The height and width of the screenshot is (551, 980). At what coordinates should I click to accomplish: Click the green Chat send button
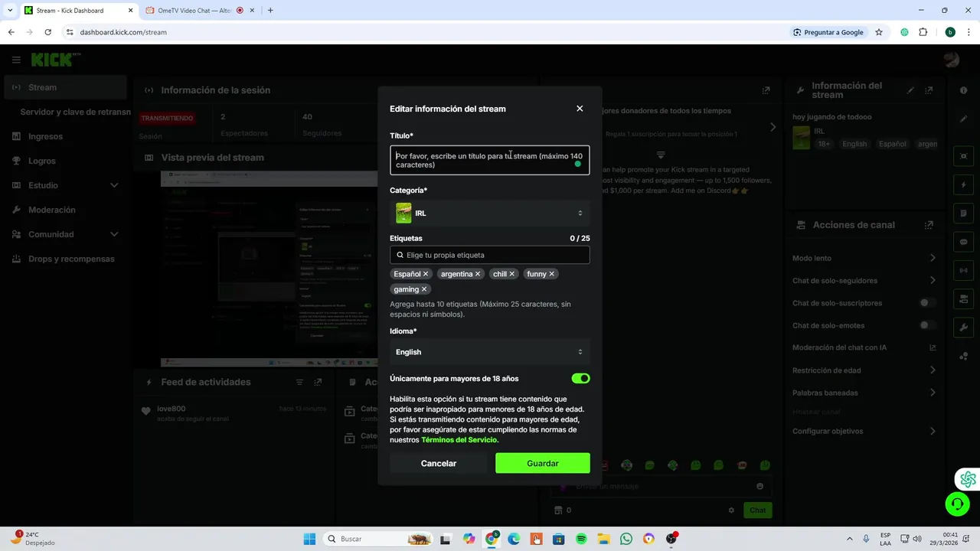pyautogui.click(x=757, y=510)
